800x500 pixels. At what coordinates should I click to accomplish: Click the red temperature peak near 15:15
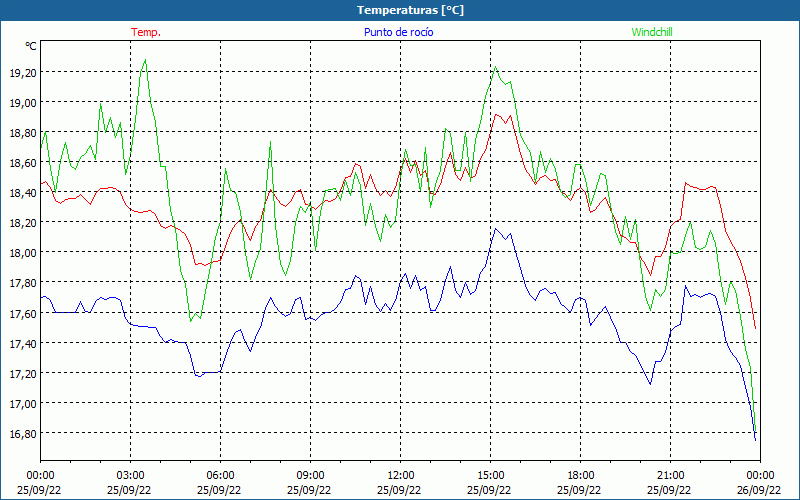(496, 115)
